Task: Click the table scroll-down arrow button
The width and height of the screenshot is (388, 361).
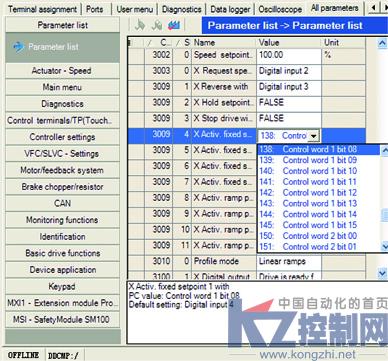Action: [383, 274]
